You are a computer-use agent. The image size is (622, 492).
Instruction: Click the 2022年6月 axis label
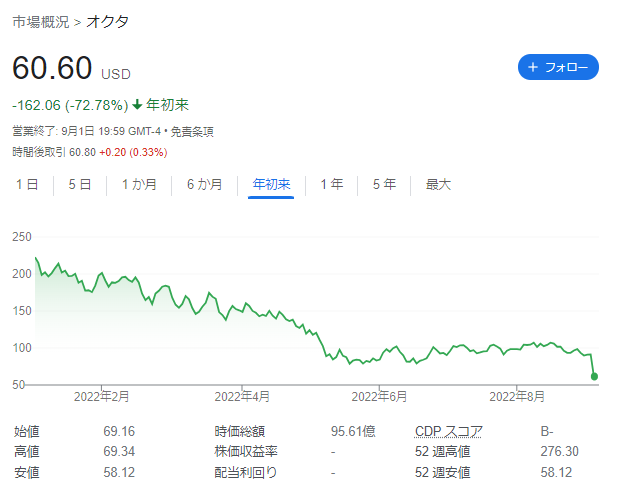click(379, 396)
